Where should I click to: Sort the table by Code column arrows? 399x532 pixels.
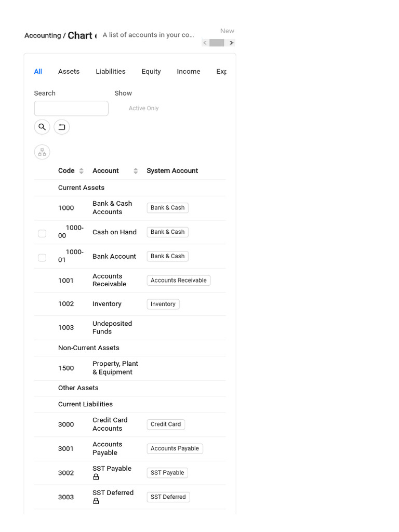[x=81, y=171]
